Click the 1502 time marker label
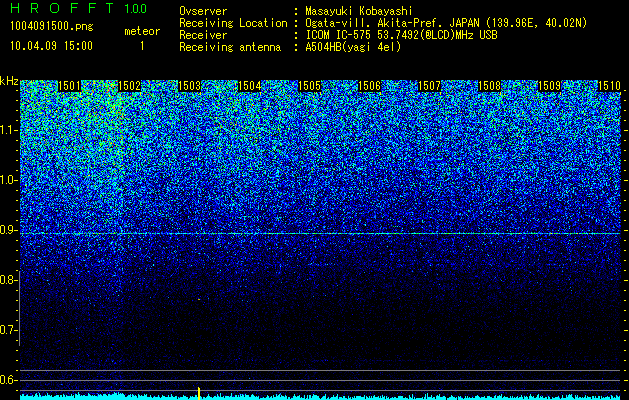This screenshot has height=400, width=629. pos(130,86)
